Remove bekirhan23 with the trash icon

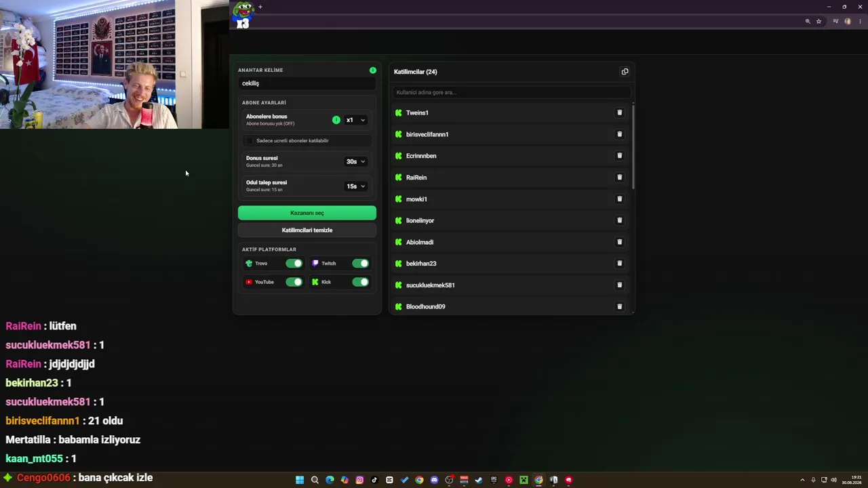coord(619,264)
